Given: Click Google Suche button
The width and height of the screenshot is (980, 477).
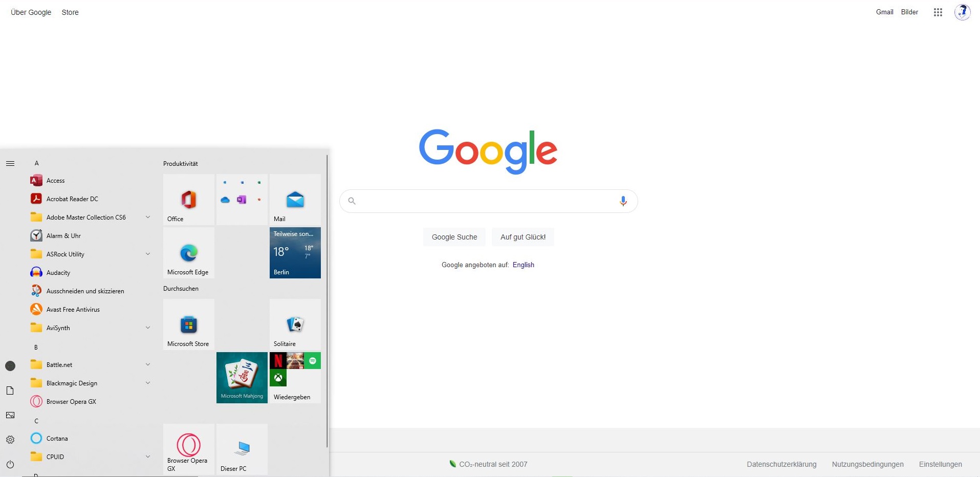Looking at the screenshot, I should pyautogui.click(x=454, y=237).
